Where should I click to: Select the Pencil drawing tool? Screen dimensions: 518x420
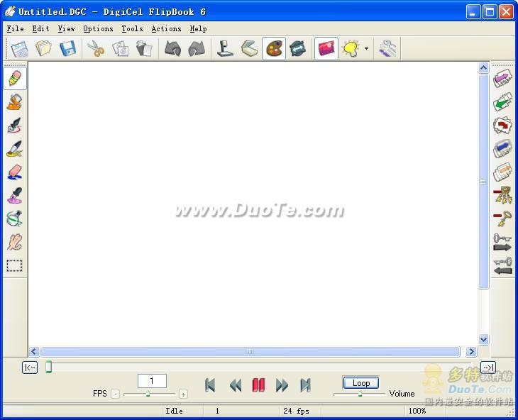point(15,78)
